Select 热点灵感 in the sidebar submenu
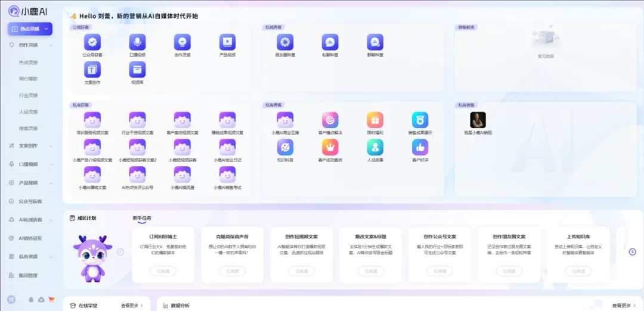 pos(29,63)
